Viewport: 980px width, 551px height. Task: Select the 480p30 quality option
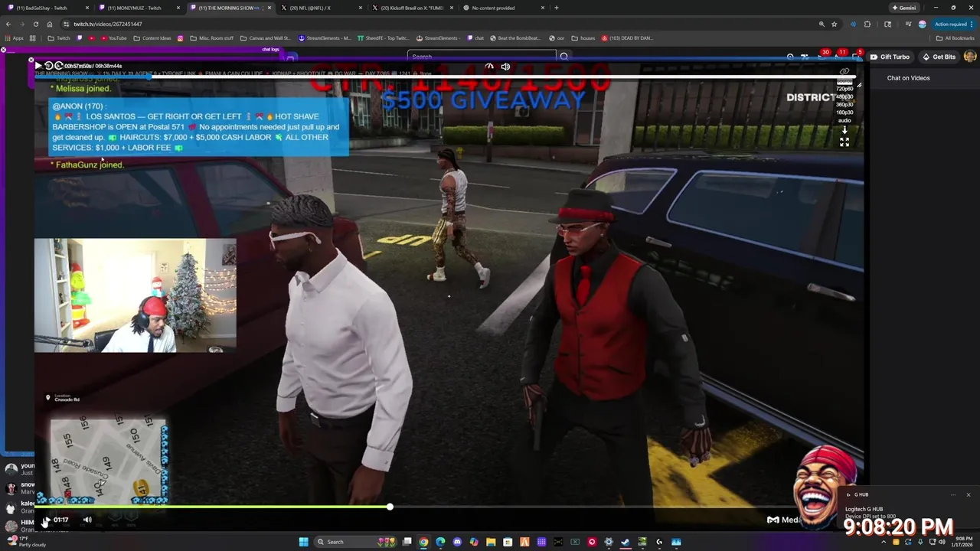844,96
